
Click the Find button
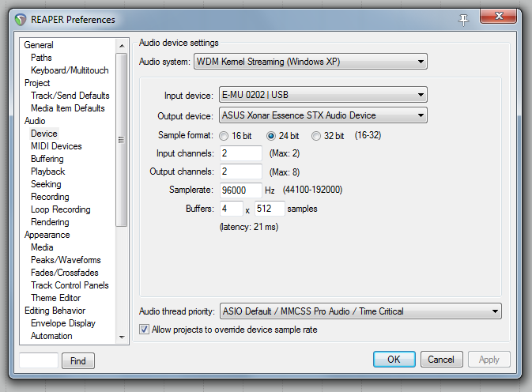pos(78,361)
